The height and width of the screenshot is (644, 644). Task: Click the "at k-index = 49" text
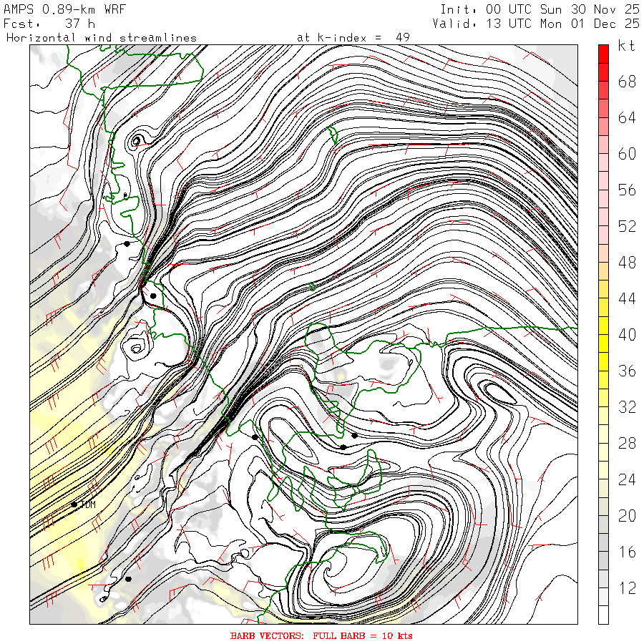(353, 38)
